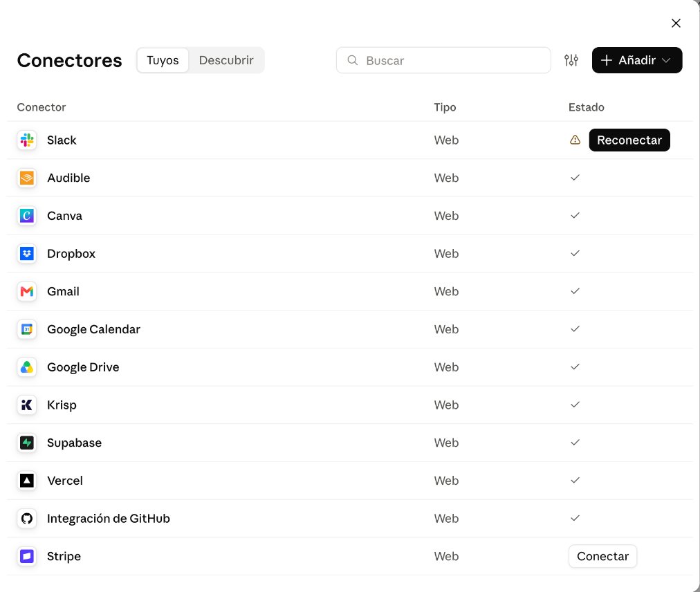The height and width of the screenshot is (592, 700).
Task: Click the Google Calendar icon
Action: coord(27,329)
